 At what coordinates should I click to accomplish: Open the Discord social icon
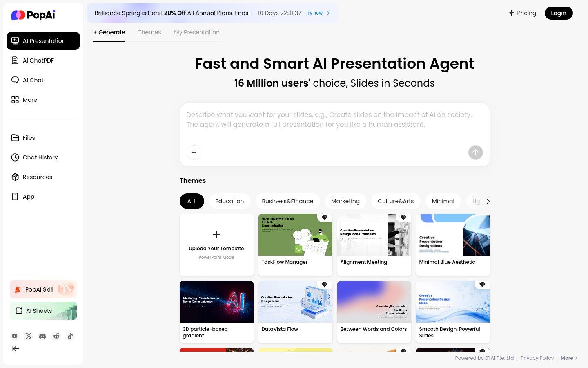pyautogui.click(x=42, y=336)
